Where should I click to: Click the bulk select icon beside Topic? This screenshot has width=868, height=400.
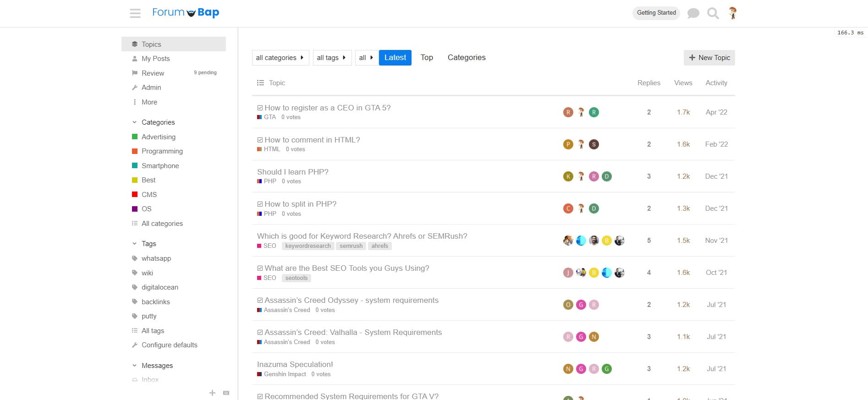[x=260, y=83]
